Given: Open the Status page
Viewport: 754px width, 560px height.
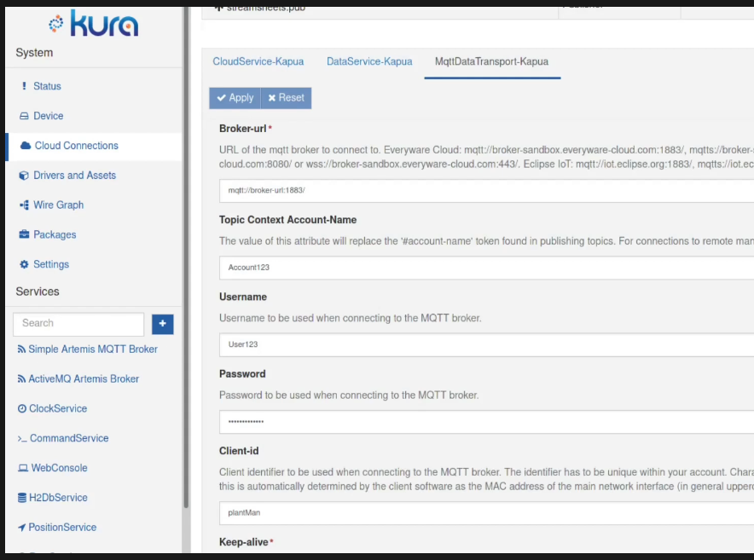Looking at the screenshot, I should pos(47,86).
